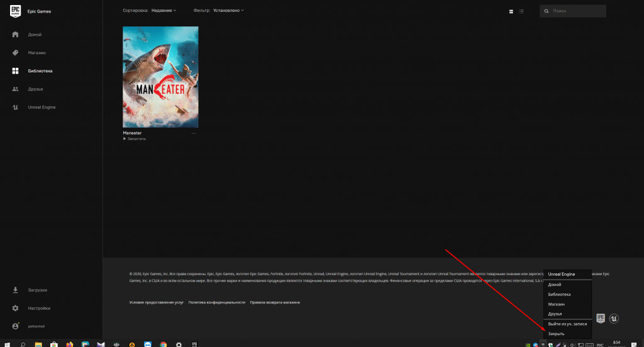The height and width of the screenshot is (347, 644).
Task: Switch library to grid view
Action: coord(511,11)
